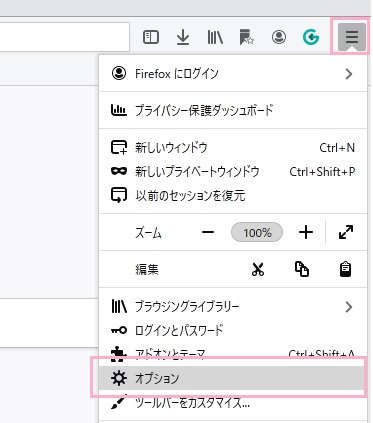Click the browsing library books icon in menu

(119, 306)
